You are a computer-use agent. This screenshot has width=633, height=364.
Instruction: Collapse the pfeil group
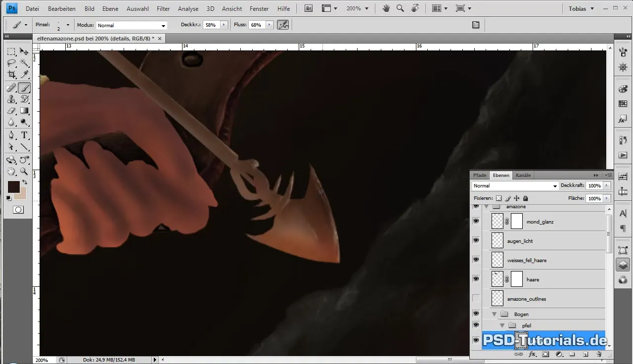point(502,325)
